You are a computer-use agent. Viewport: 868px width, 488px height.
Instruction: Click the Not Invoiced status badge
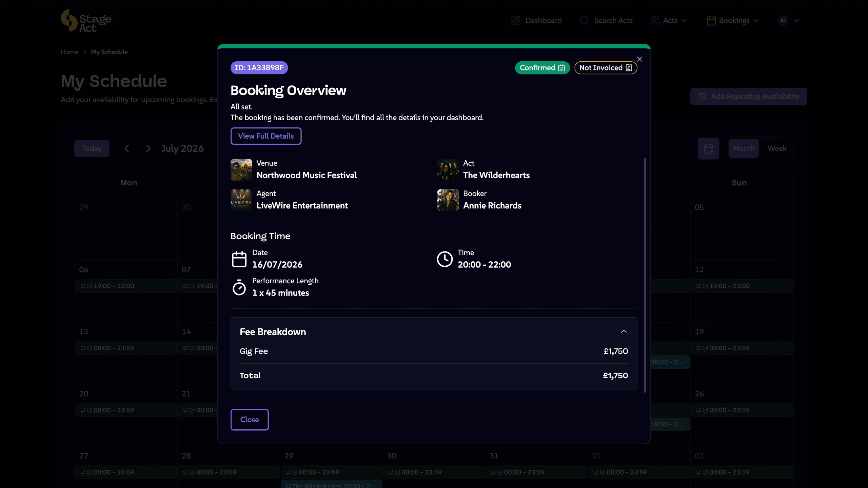(606, 68)
